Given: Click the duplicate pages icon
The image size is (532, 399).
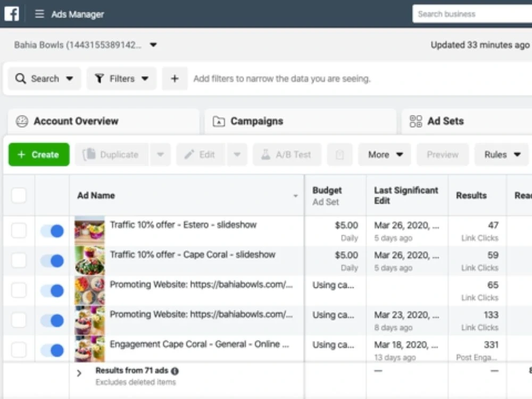Looking at the screenshot, I should (89, 154).
